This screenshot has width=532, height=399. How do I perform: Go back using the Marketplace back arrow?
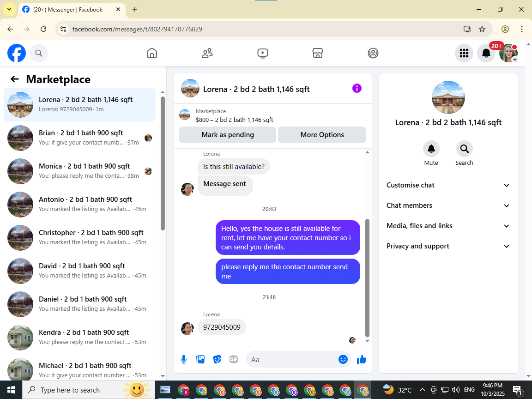pyautogui.click(x=15, y=79)
